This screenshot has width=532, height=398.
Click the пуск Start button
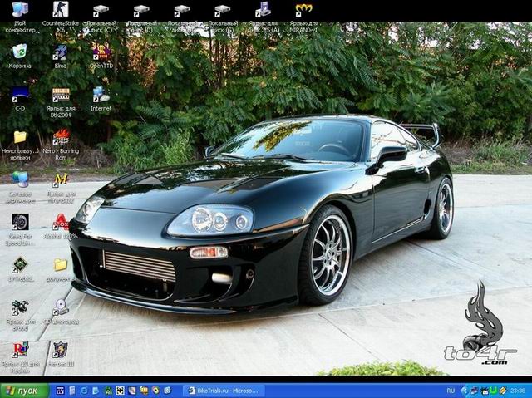(23, 390)
